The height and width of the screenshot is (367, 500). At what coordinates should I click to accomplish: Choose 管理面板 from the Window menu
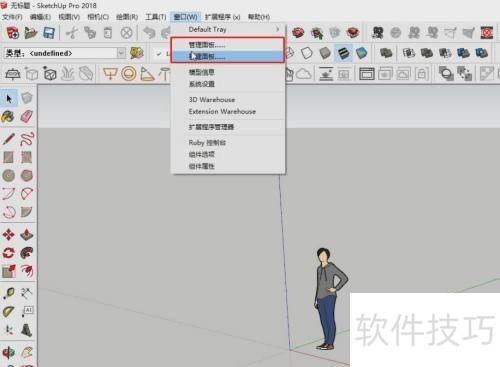pyautogui.click(x=228, y=44)
